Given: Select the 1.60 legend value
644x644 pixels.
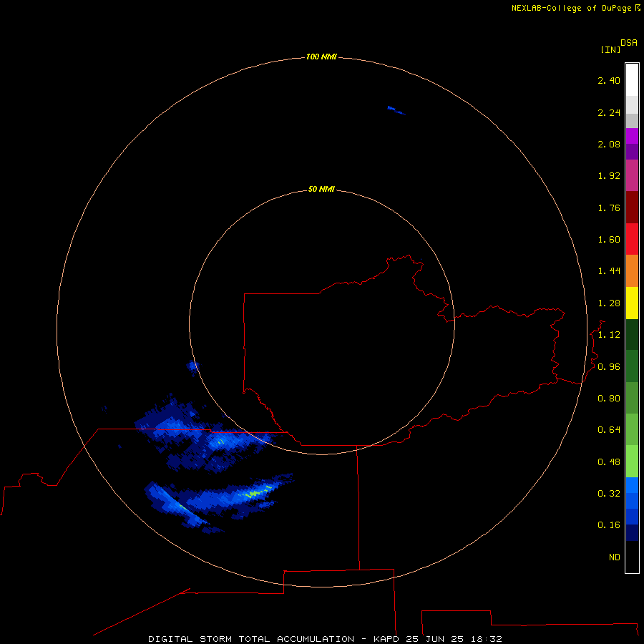Looking at the screenshot, I should coord(609,240).
